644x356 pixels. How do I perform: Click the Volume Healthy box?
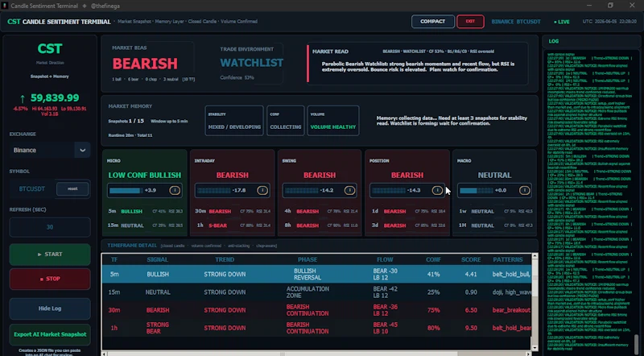[333, 121]
